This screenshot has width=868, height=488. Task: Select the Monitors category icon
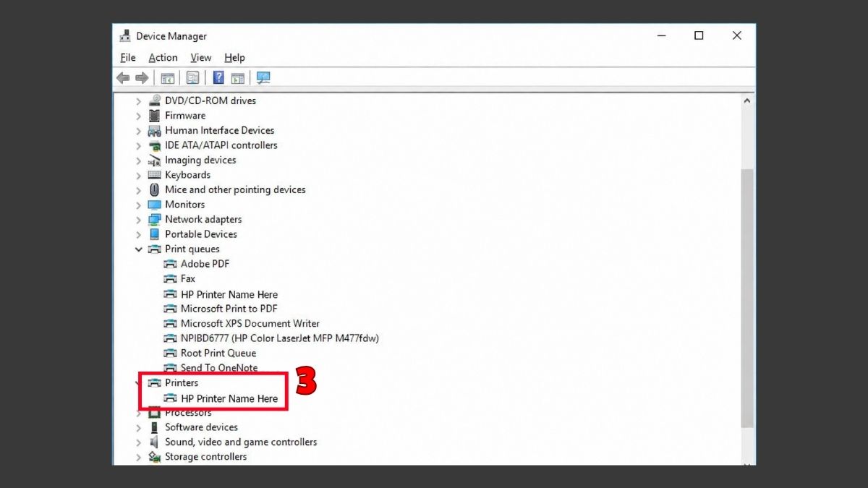pyautogui.click(x=154, y=205)
